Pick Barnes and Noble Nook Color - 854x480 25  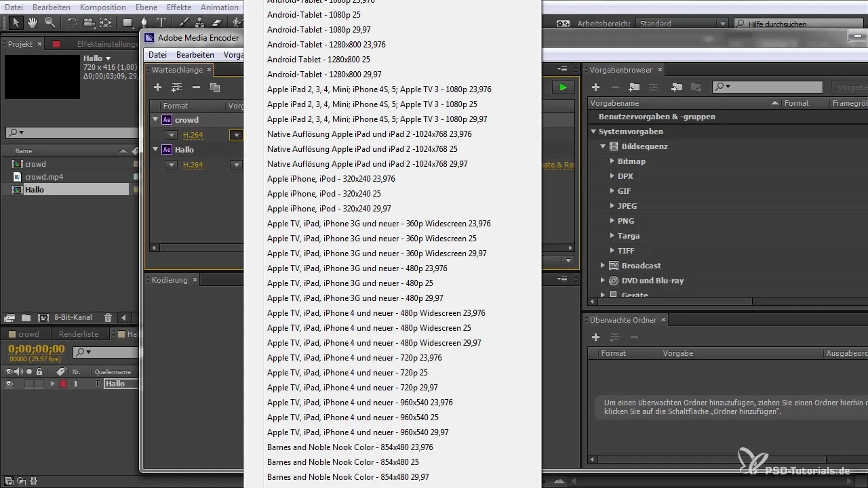click(x=343, y=462)
